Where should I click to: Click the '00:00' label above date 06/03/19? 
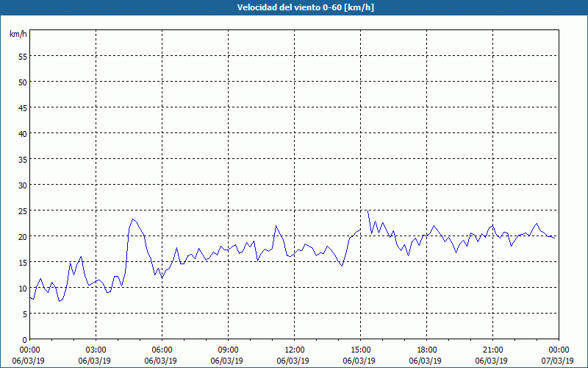(x=30, y=350)
